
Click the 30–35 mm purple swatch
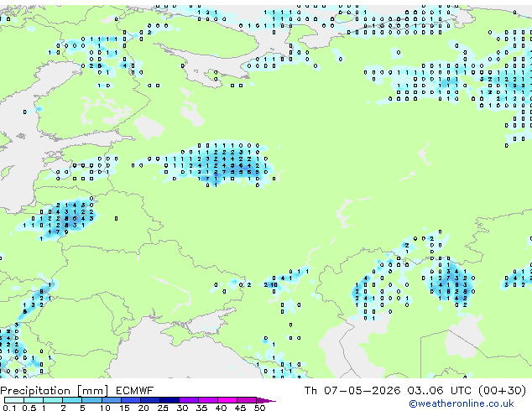(188, 400)
